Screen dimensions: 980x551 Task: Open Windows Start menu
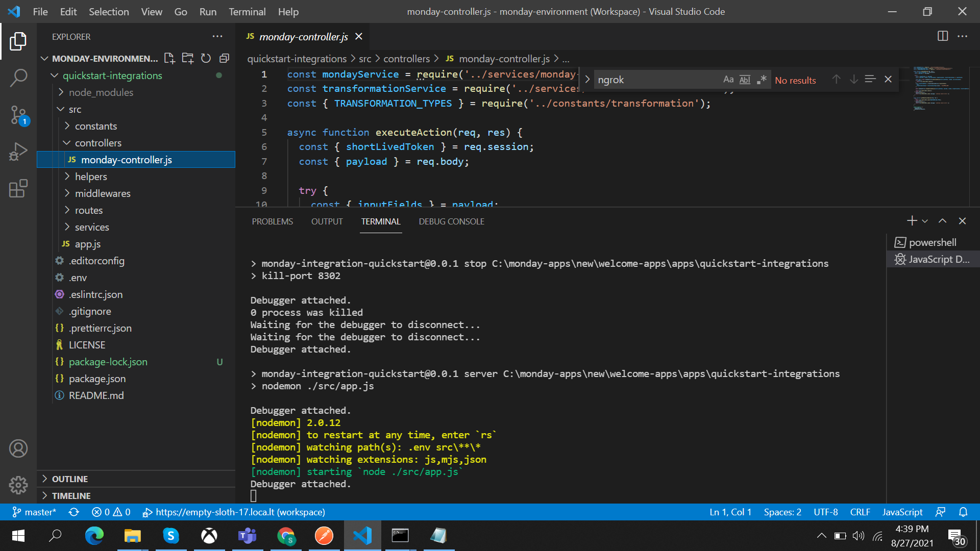tap(18, 536)
